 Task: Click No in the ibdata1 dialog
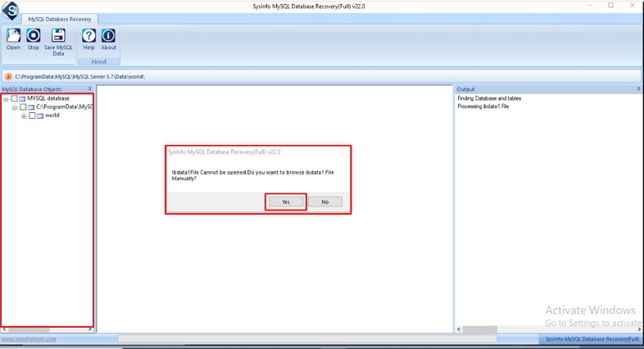pyautogui.click(x=324, y=202)
